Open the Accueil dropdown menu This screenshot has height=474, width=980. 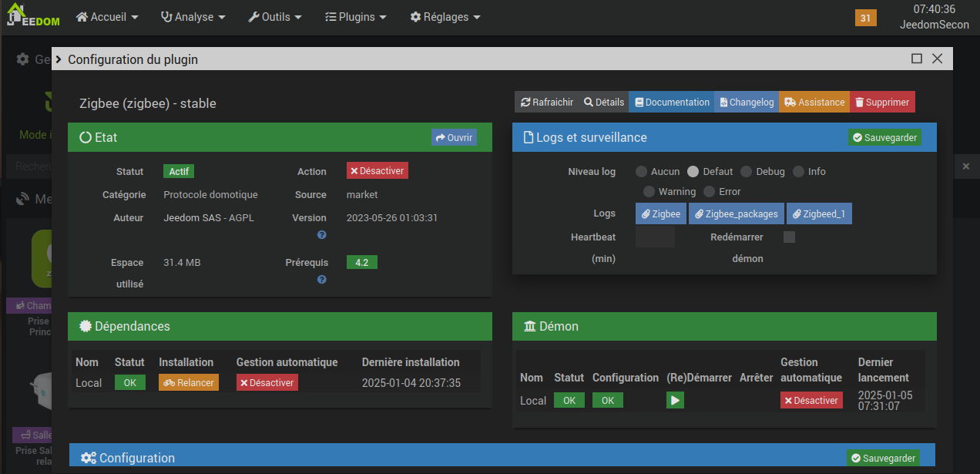(x=108, y=17)
